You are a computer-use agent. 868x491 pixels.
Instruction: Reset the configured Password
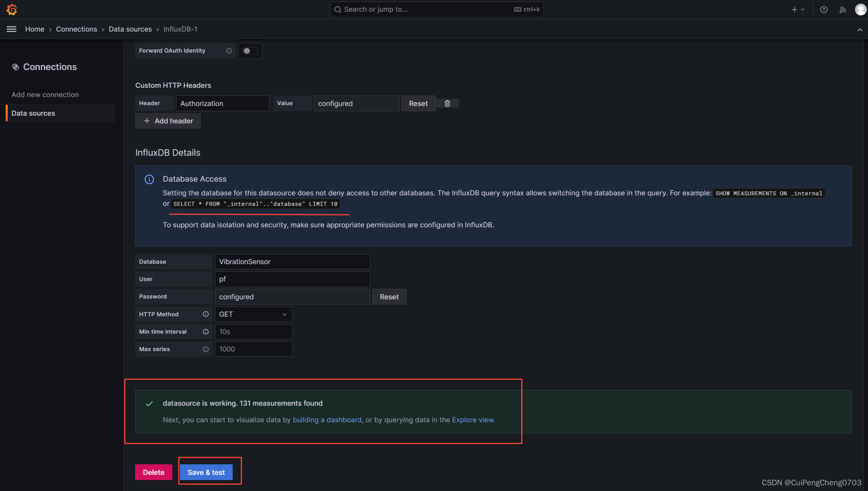pos(389,297)
